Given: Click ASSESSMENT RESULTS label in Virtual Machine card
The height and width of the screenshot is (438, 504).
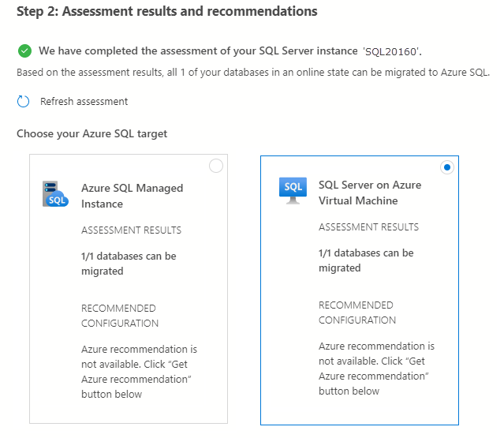Looking at the screenshot, I should coord(368,227).
